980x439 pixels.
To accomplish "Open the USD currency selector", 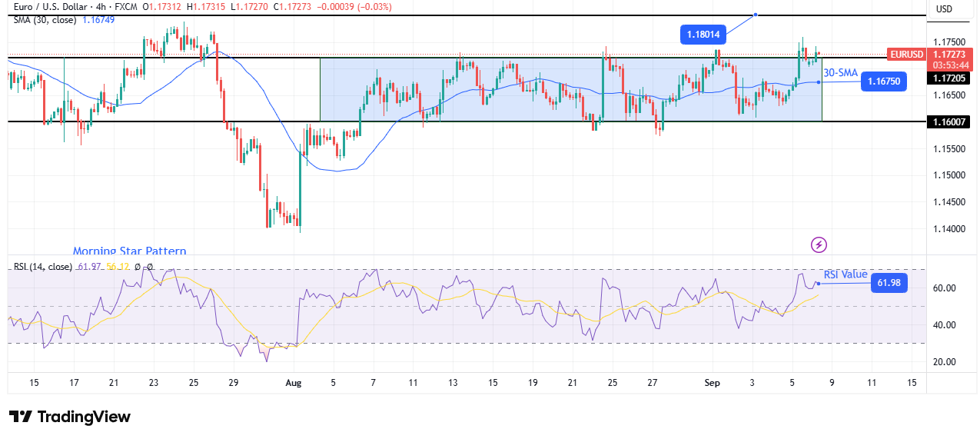I will (x=944, y=9).
